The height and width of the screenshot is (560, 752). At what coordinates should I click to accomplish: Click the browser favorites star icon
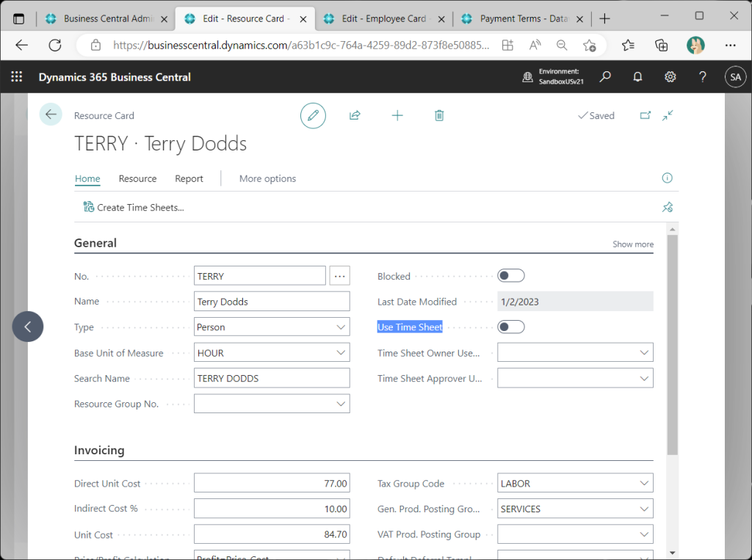[590, 46]
